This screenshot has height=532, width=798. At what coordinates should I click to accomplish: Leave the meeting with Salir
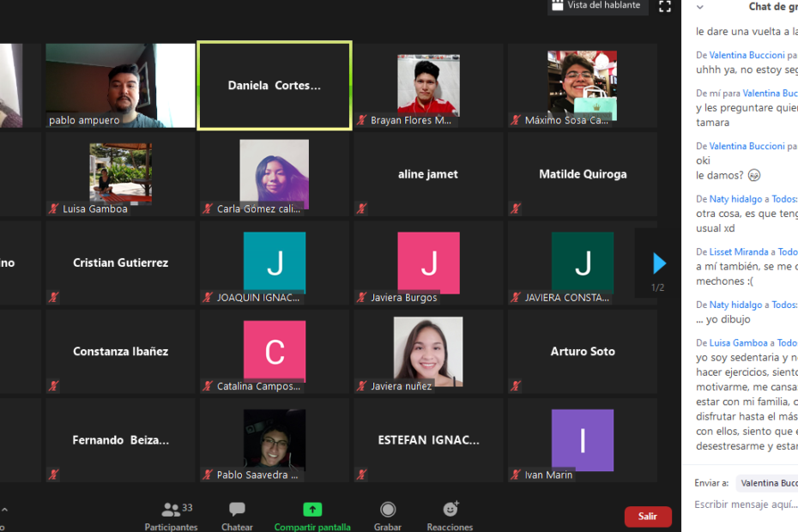click(x=647, y=516)
